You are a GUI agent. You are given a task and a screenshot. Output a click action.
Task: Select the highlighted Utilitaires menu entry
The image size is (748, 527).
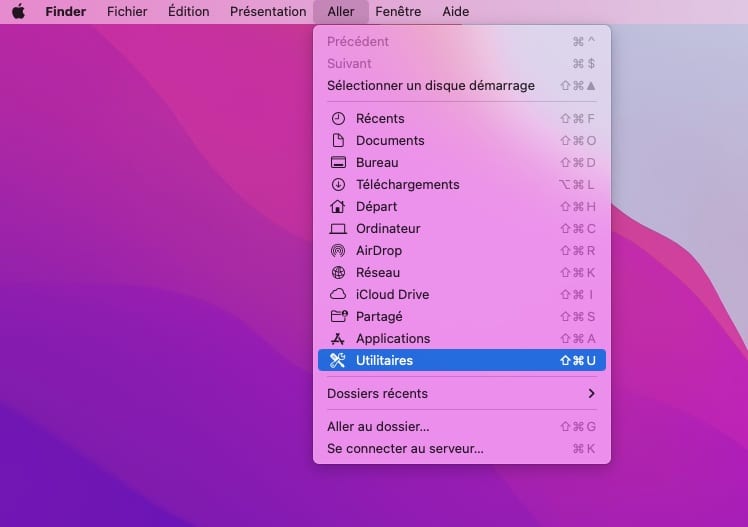pos(461,360)
